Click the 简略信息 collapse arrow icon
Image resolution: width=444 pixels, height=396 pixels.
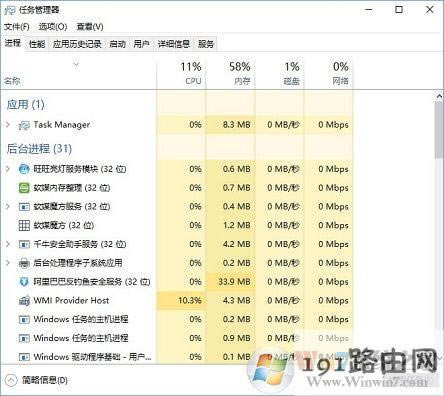(11, 380)
